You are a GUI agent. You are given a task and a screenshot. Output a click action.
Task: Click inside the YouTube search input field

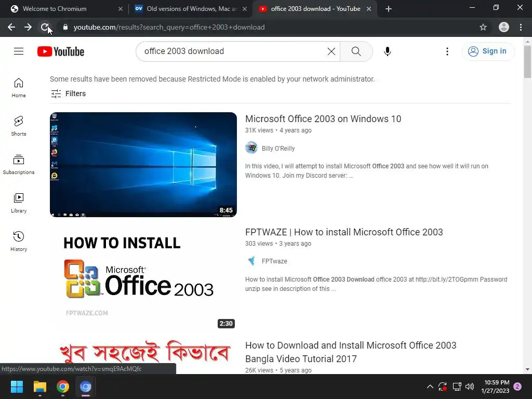pos(234,51)
